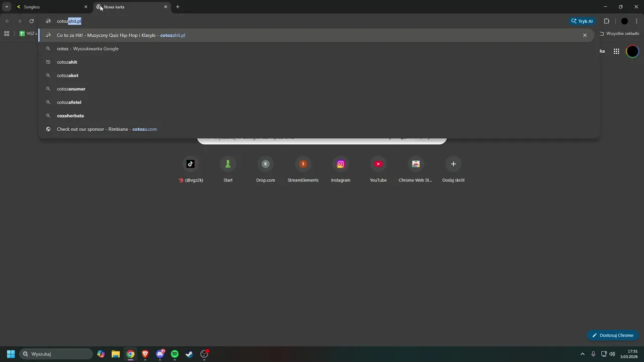The width and height of the screenshot is (644, 362).
Task: Open the microphone tray icon
Action: click(x=593, y=354)
